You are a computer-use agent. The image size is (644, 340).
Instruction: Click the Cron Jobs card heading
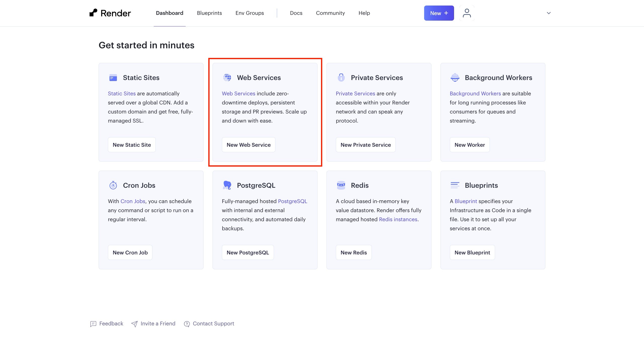coord(139,185)
